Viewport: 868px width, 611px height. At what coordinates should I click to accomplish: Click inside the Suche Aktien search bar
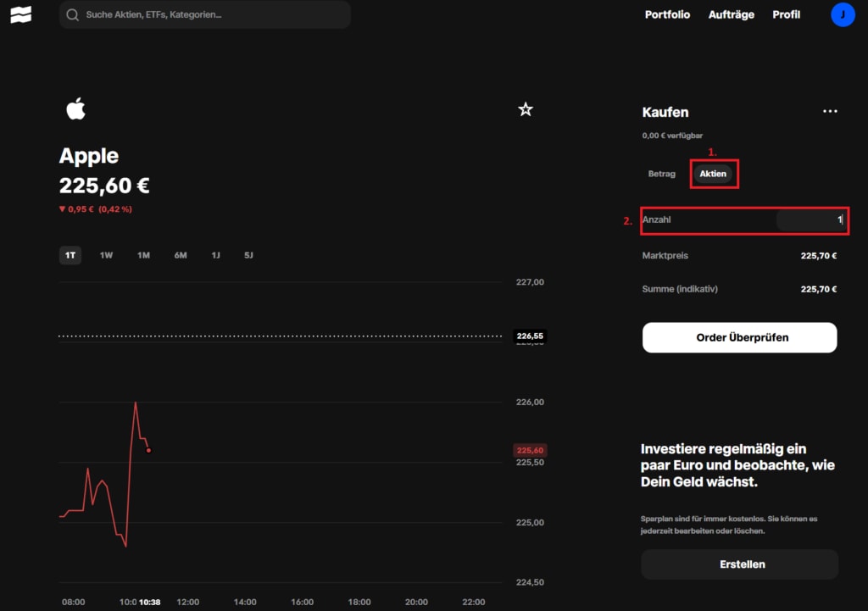tap(203, 14)
